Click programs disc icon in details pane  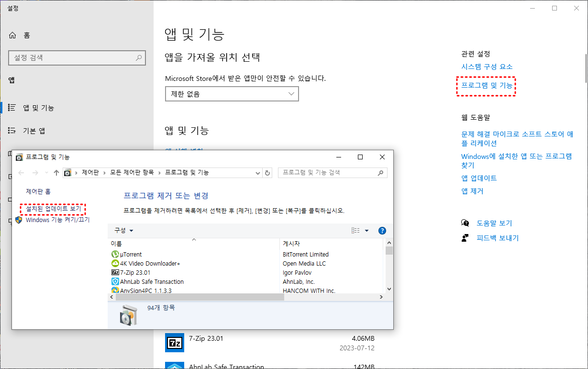129,315
